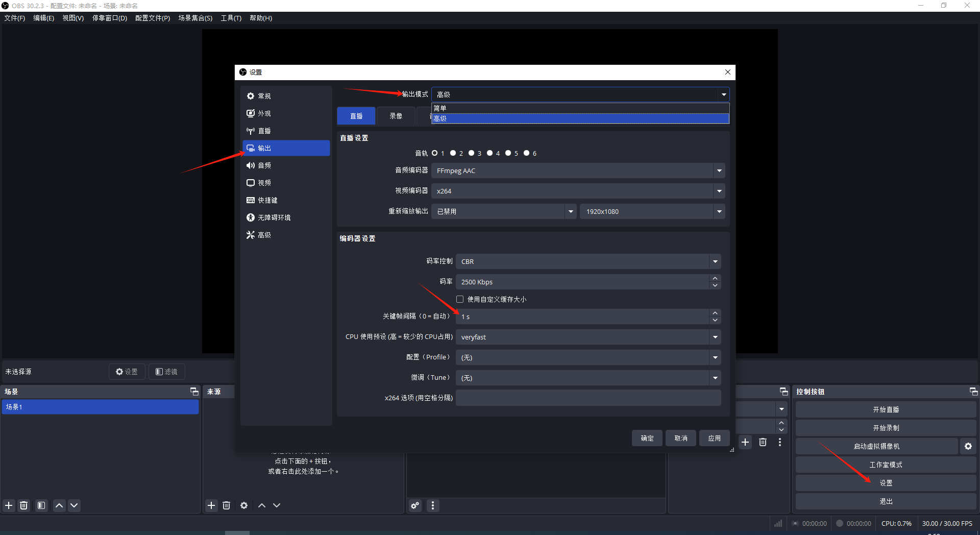Switch to the 录像 tab
Image resolution: width=980 pixels, height=535 pixels.
[x=396, y=116]
